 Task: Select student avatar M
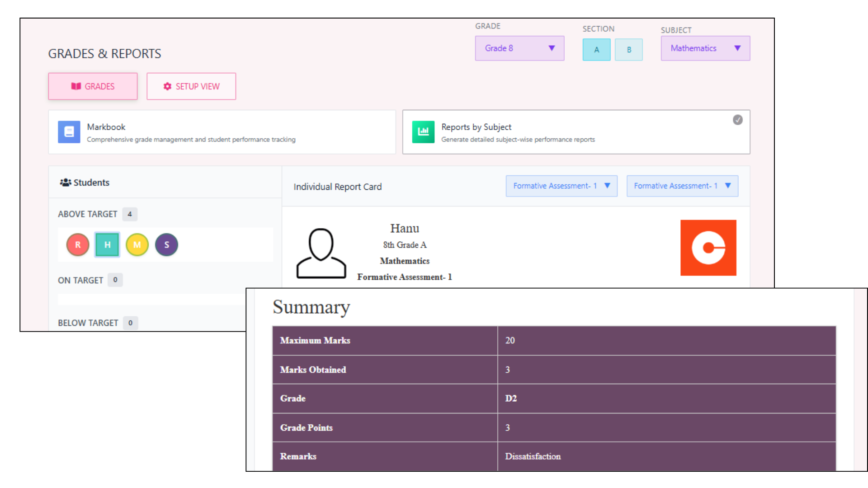137,245
